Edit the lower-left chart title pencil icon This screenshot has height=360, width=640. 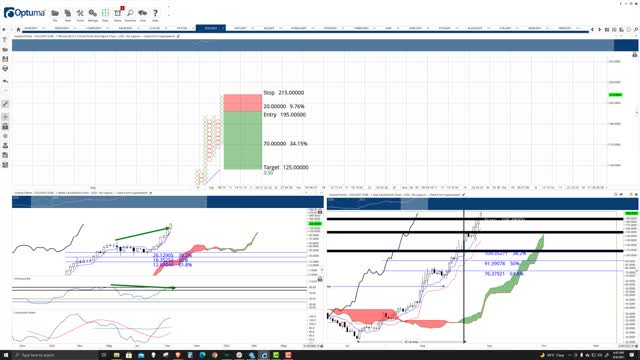(x=151, y=193)
